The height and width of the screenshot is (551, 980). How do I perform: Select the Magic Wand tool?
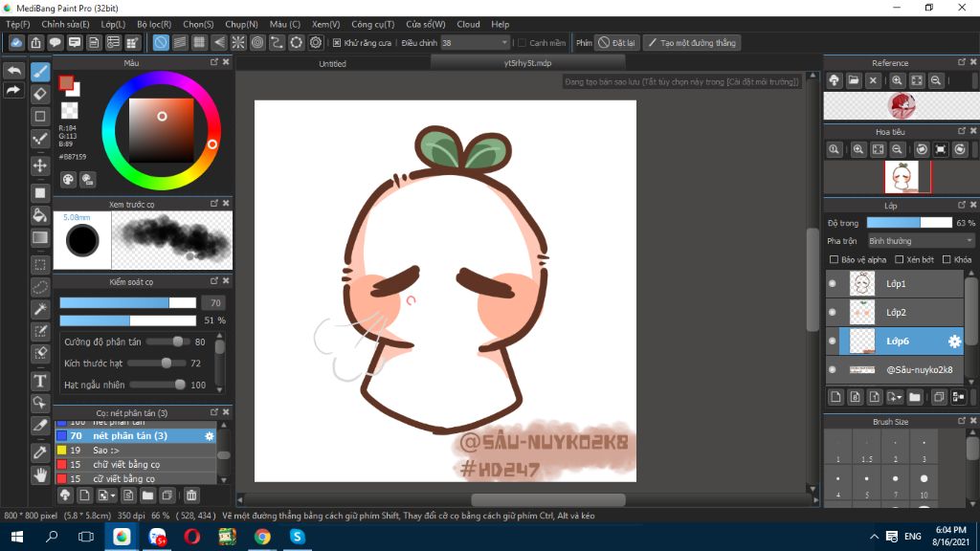click(x=40, y=309)
